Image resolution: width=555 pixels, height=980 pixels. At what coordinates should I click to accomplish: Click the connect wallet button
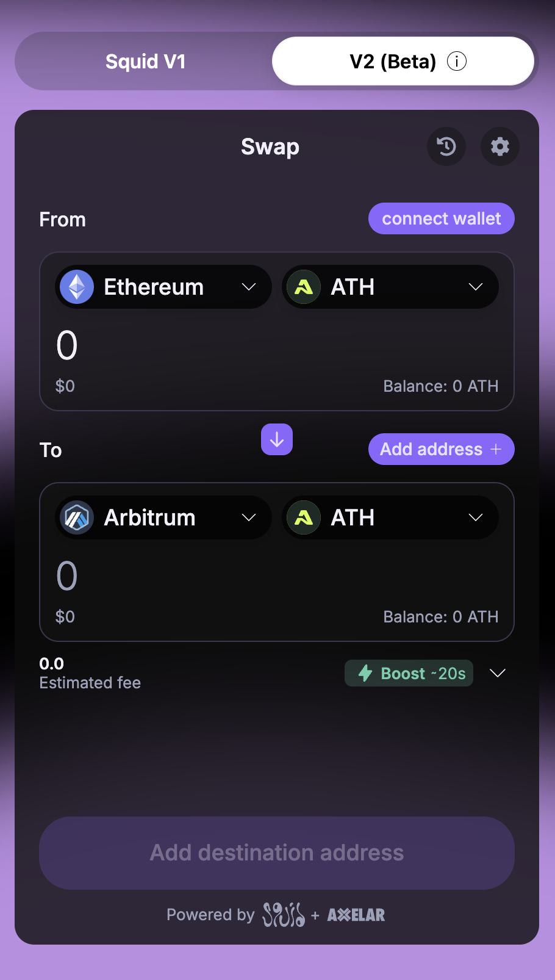(441, 218)
